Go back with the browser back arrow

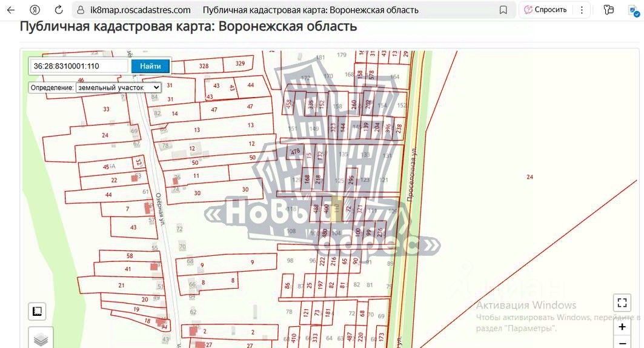point(11,10)
